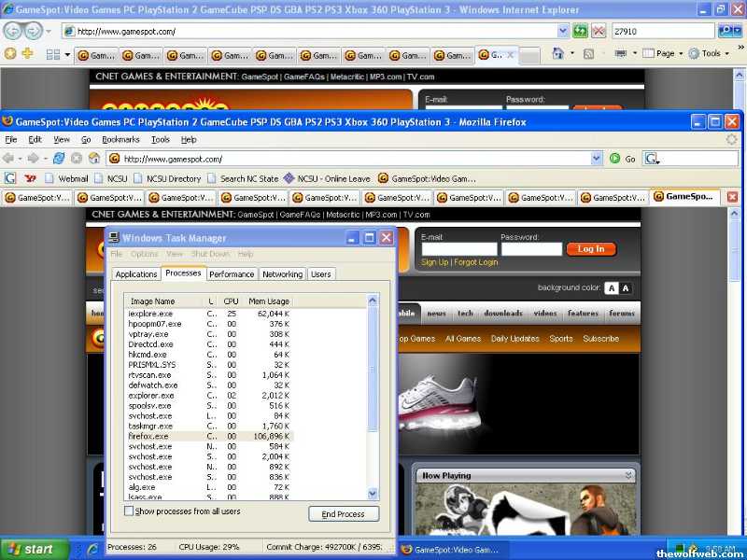Click the Firefox stop loading button
Screen dimensions: 747x560
coord(77,159)
